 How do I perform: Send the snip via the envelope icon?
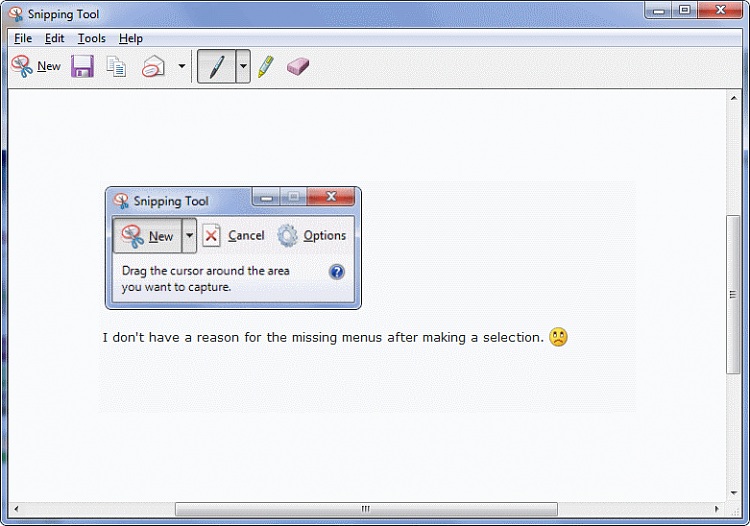pyautogui.click(x=154, y=66)
